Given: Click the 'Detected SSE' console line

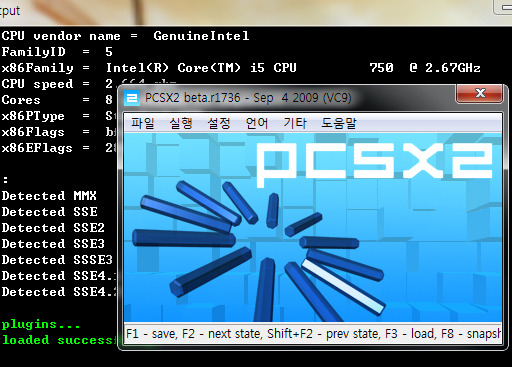Looking at the screenshot, I should tap(50, 212).
